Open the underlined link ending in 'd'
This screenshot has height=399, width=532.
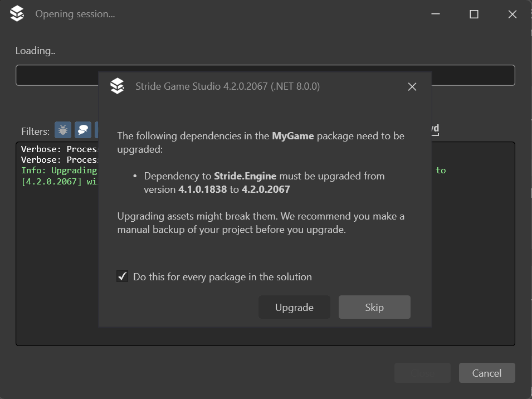coord(435,129)
